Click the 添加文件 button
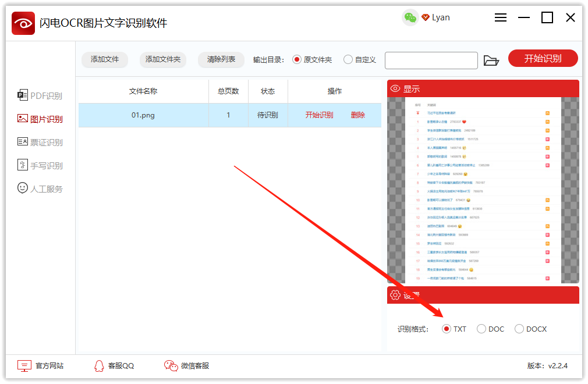Viewport: 588px width, 384px height. pyautogui.click(x=105, y=59)
